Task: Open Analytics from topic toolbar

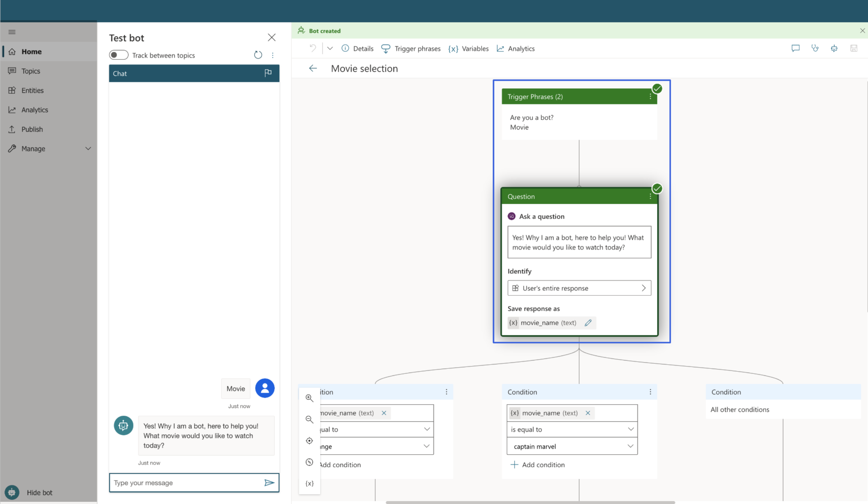Action: (x=516, y=48)
